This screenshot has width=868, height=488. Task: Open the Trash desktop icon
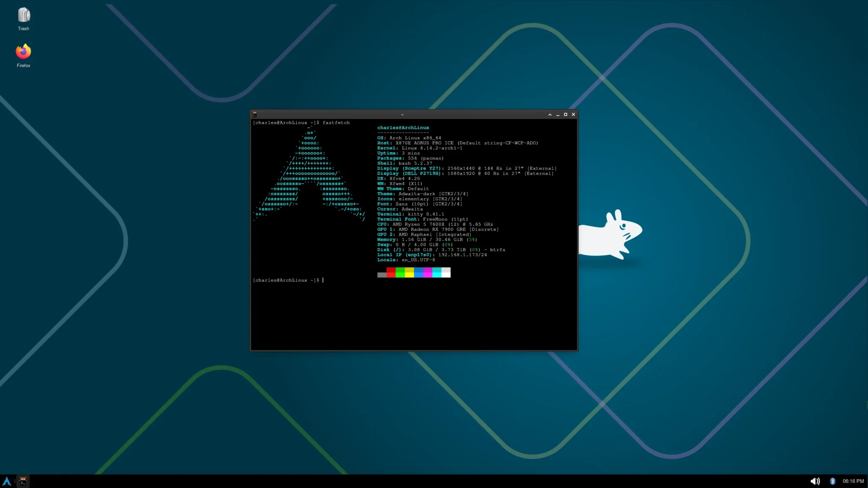pyautogui.click(x=24, y=20)
